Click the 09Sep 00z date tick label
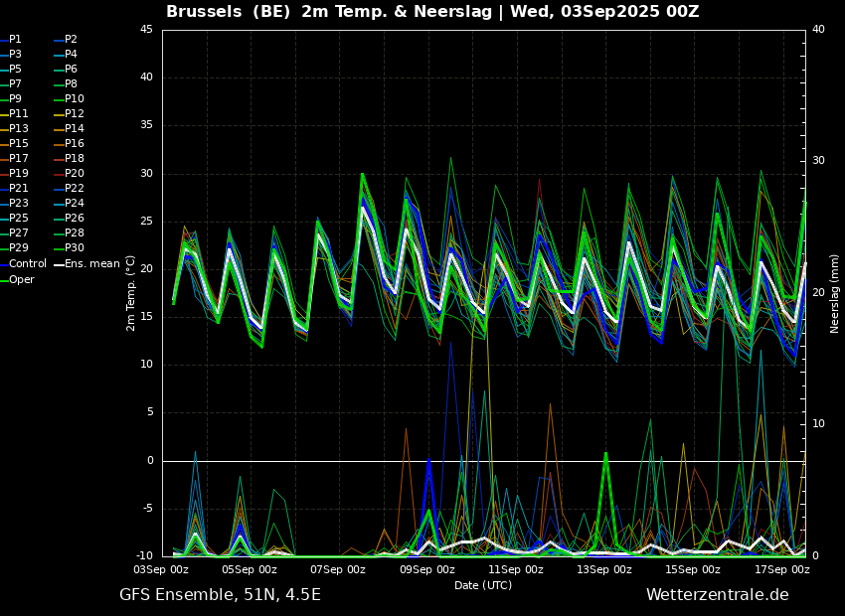Image resolution: width=845 pixels, height=616 pixels. tap(427, 570)
